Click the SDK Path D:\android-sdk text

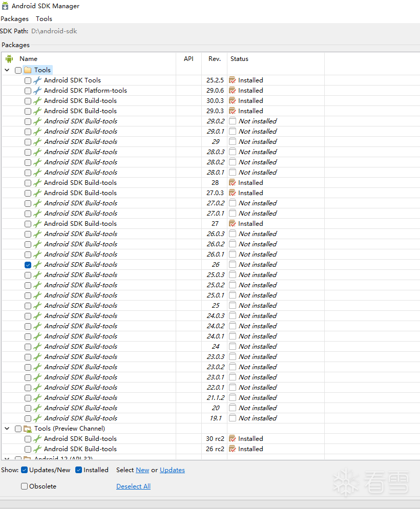(54, 31)
